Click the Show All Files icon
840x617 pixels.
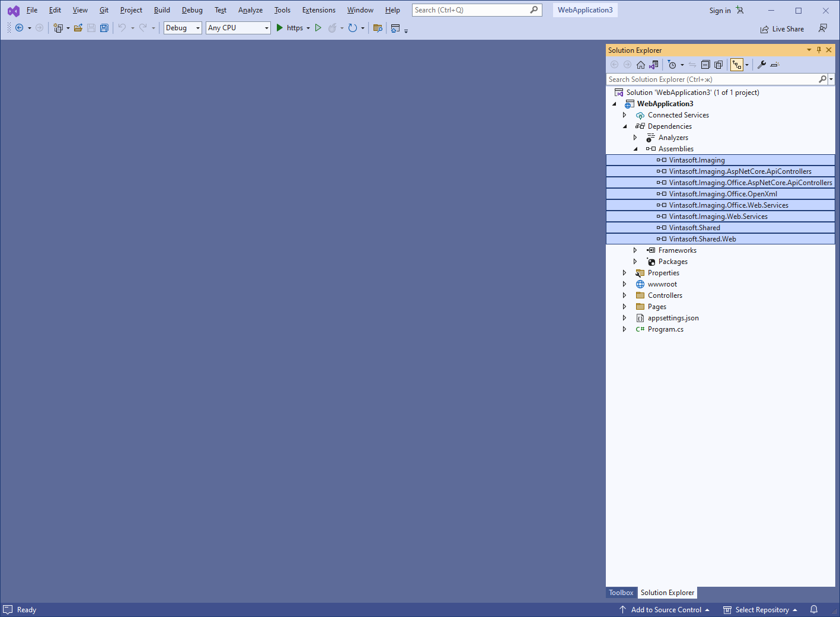coord(718,65)
